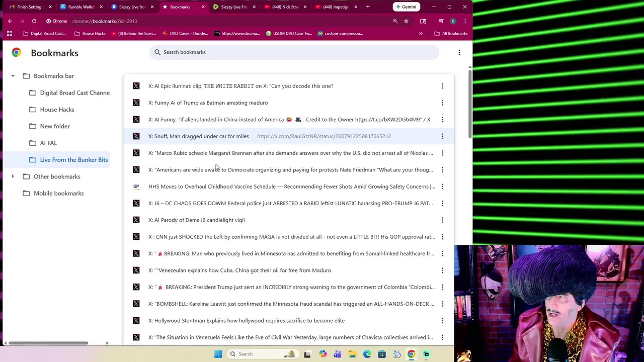Viewport: 644px width, 362px height.
Task: Open options for 'J6 – DC CHAOS' bookmark
Action: (442, 203)
